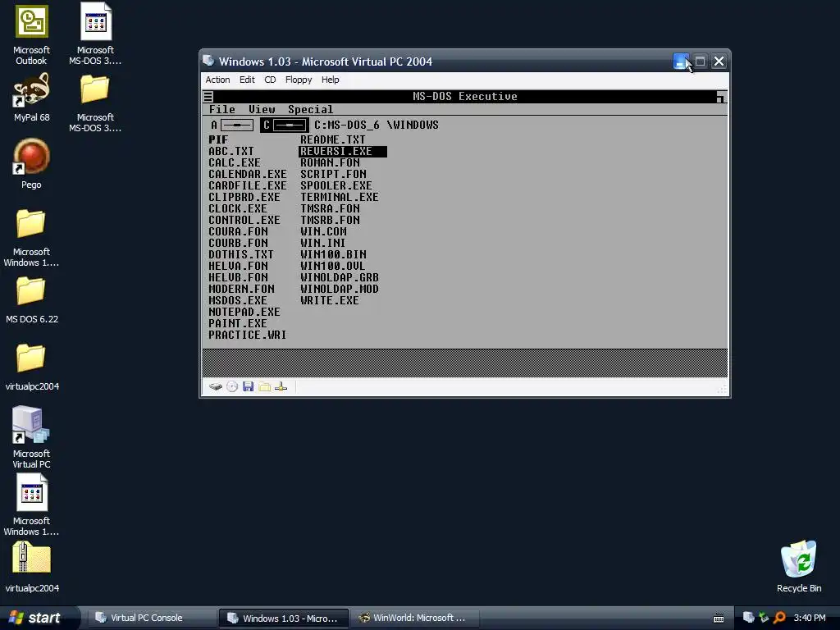Viewport: 840px width, 630px height.
Task: Click the 3:40 PM taskbar clock
Action: [810, 618]
